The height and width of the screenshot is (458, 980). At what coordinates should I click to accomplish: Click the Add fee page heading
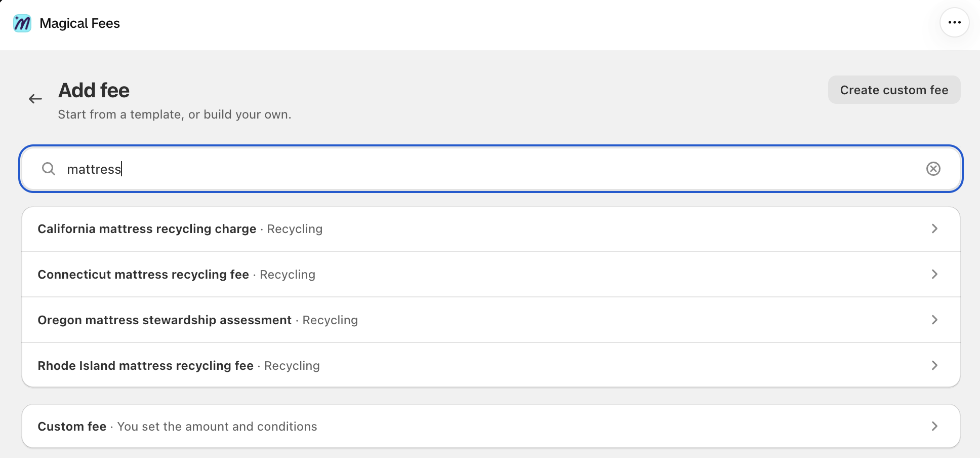pyautogui.click(x=94, y=91)
